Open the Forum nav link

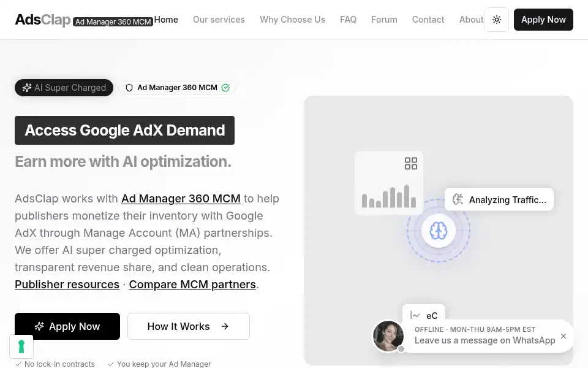click(x=384, y=20)
